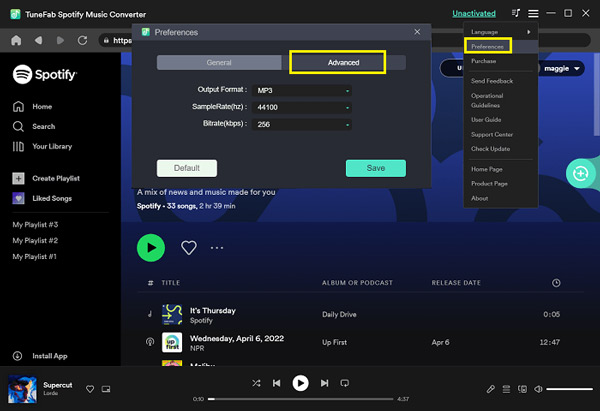Viewport: 600px width, 411px height.
Task: Close the Preferences dialog
Action: [x=417, y=32]
